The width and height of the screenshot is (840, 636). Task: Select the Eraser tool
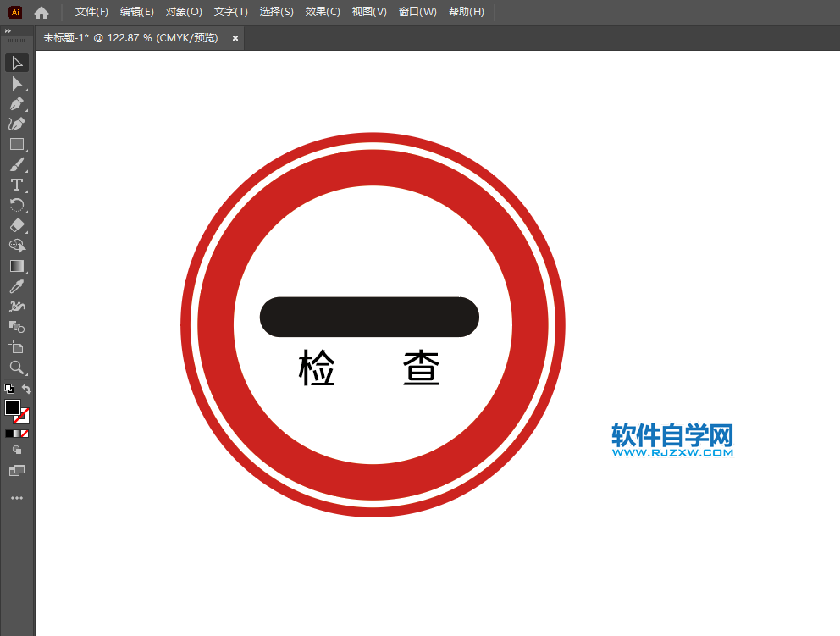(x=17, y=225)
